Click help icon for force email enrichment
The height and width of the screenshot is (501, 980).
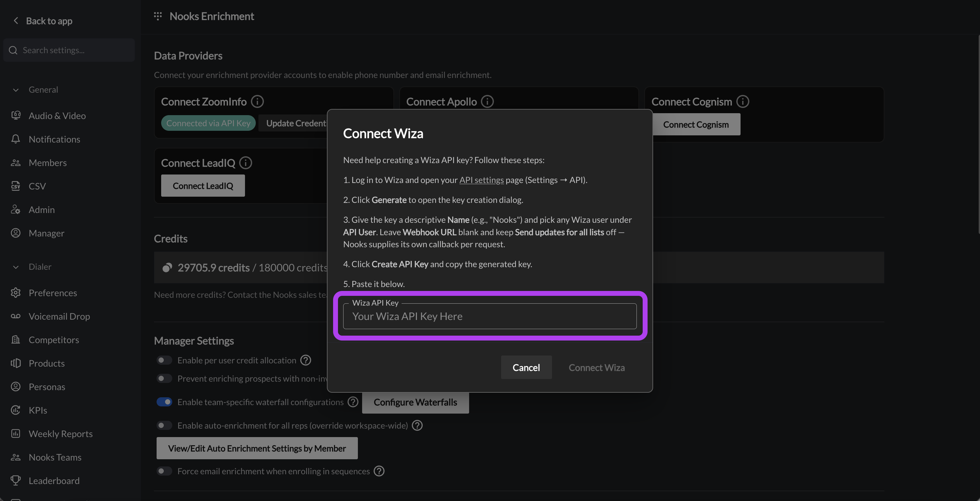[379, 471]
